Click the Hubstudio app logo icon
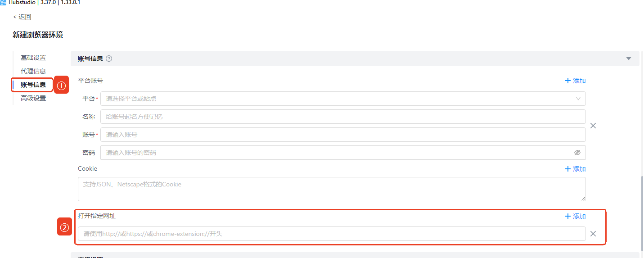 click(4, 2)
